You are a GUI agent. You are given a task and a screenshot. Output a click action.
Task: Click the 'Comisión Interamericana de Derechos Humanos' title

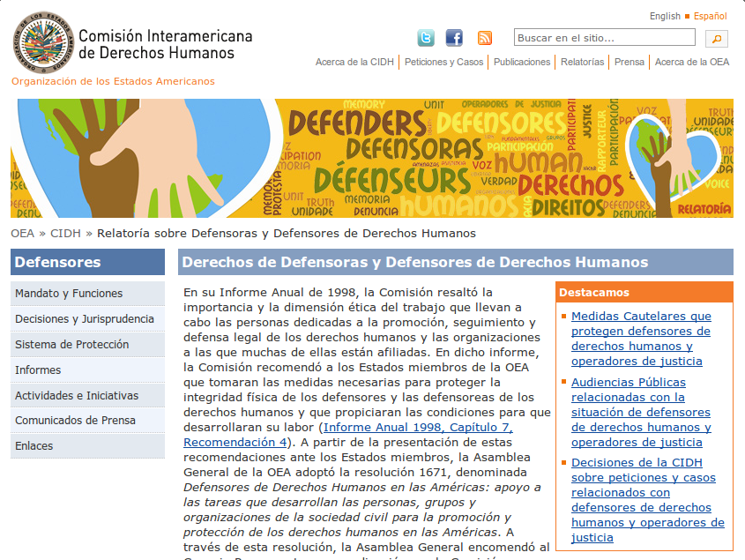click(166, 44)
